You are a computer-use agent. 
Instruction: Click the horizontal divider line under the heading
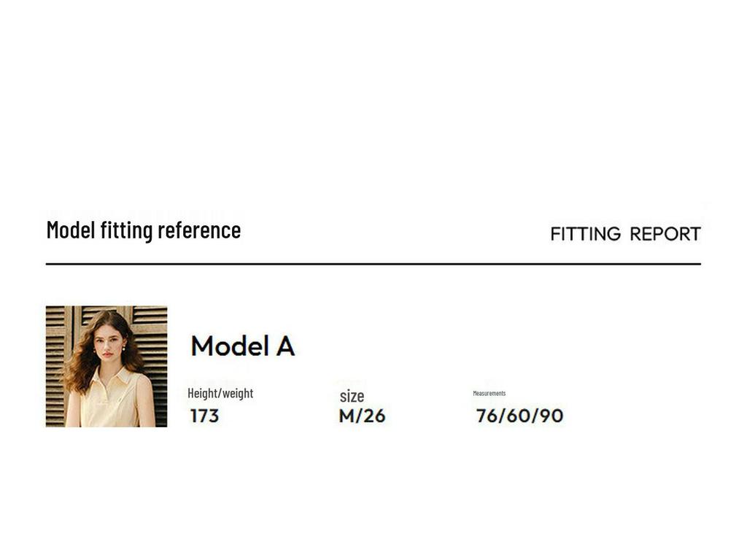tap(373, 263)
